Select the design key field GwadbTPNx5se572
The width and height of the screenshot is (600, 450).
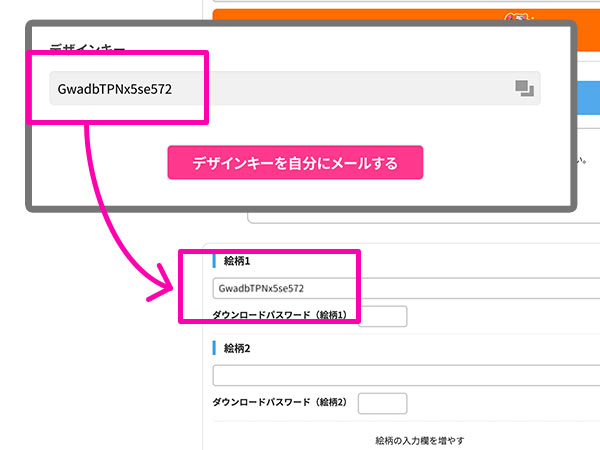(x=295, y=88)
